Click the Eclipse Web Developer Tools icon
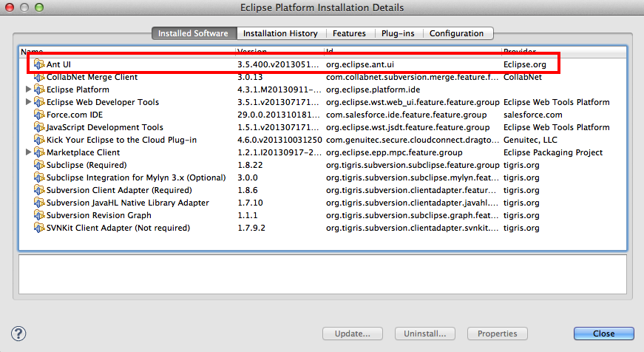The width and height of the screenshot is (644, 352). pos(39,102)
